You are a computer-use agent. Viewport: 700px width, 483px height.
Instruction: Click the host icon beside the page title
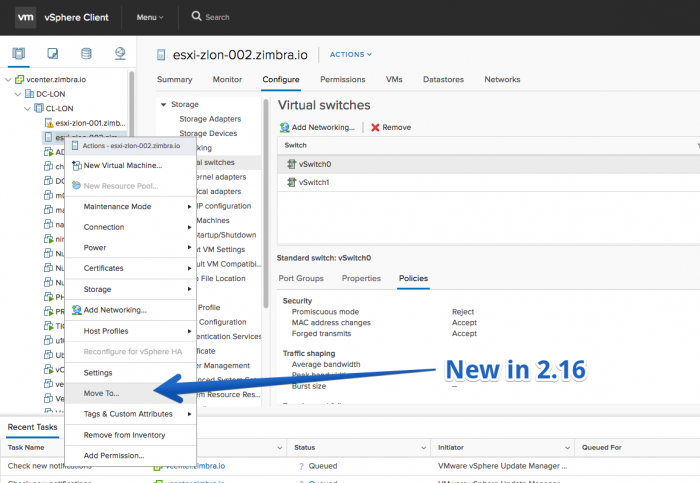[x=161, y=55]
